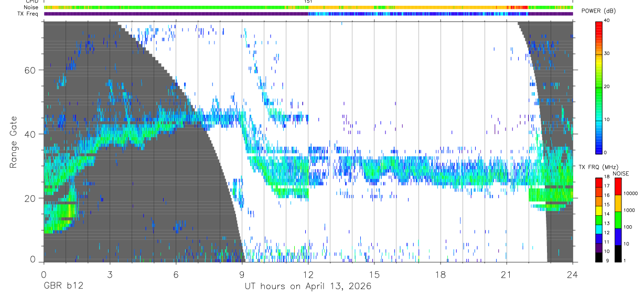The width and height of the screenshot is (644, 297).
Task: Click the blue 10 noise legend swatch
Action: pos(618,236)
